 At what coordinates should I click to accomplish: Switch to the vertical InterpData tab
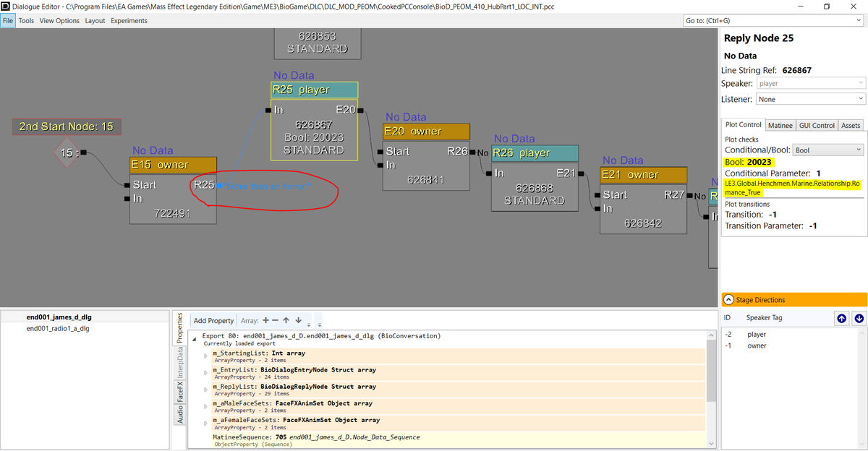click(179, 364)
